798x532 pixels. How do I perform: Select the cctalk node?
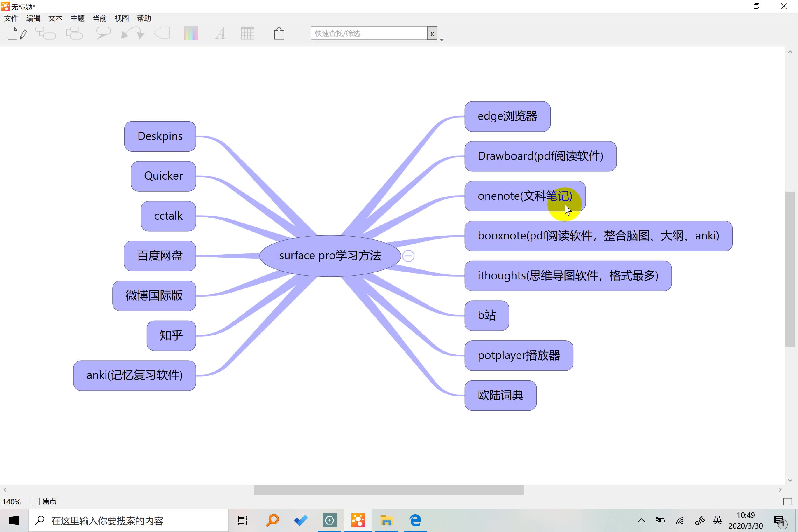(x=168, y=216)
